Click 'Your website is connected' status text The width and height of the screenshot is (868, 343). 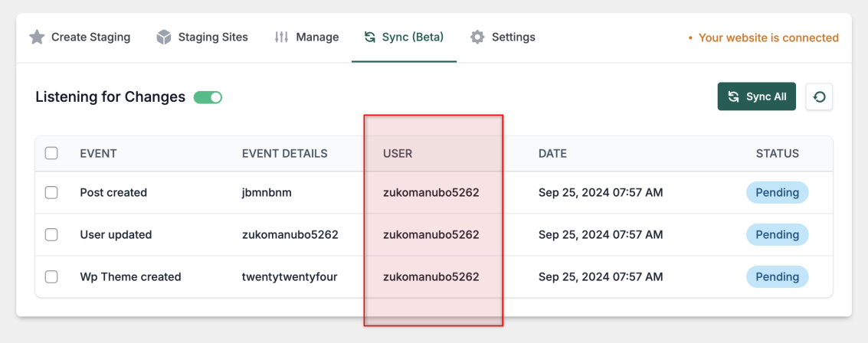pyautogui.click(x=768, y=38)
